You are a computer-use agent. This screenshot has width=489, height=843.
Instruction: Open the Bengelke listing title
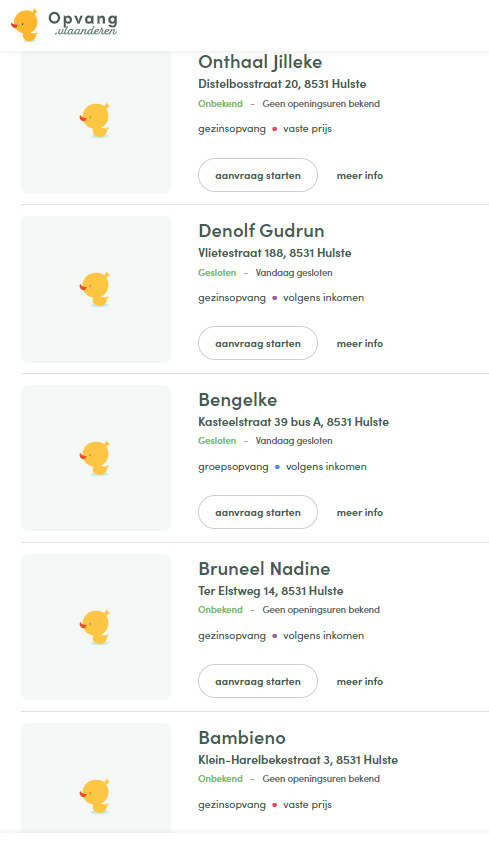click(238, 400)
